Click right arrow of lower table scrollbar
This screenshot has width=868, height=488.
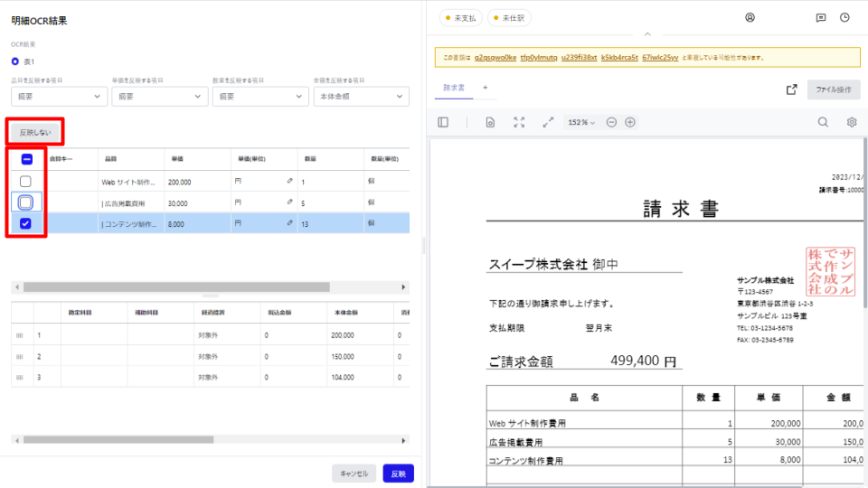coord(403,440)
